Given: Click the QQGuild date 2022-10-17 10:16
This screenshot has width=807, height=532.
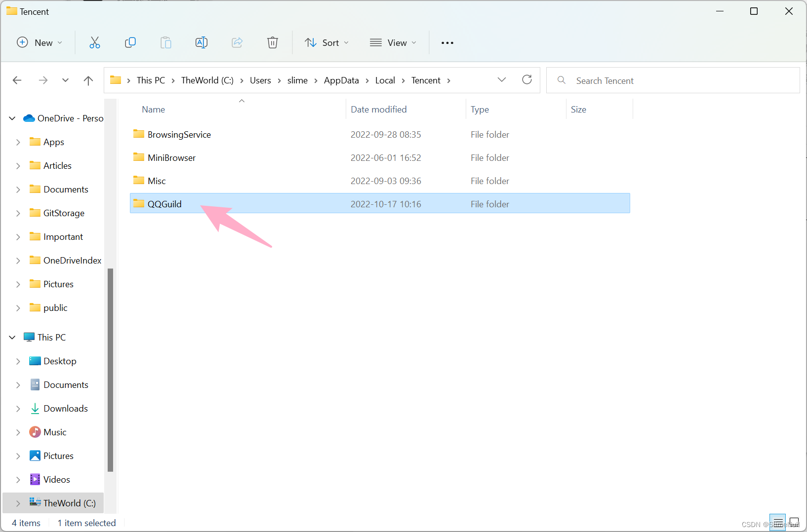Looking at the screenshot, I should tap(386, 204).
